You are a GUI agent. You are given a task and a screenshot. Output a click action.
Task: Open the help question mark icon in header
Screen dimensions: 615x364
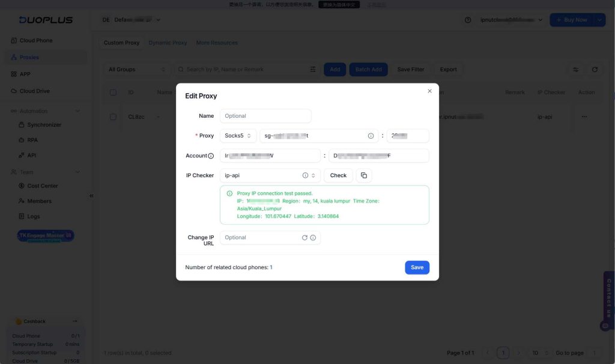[468, 20]
